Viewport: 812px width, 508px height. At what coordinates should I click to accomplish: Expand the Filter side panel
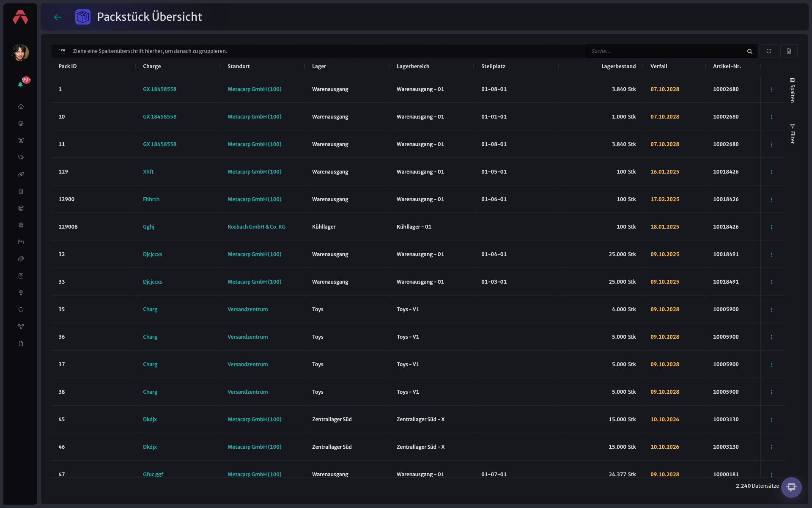793,134
